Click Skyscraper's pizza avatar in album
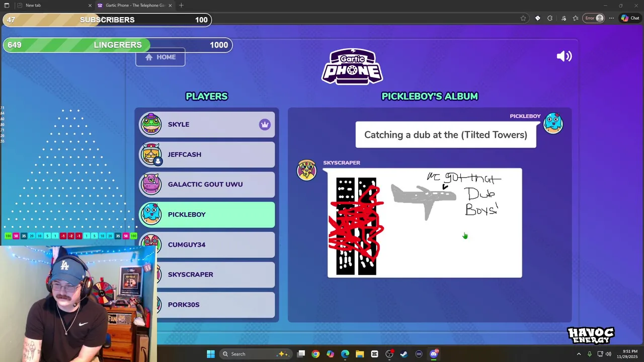Image resolution: width=644 pixels, height=362 pixels. click(x=306, y=170)
